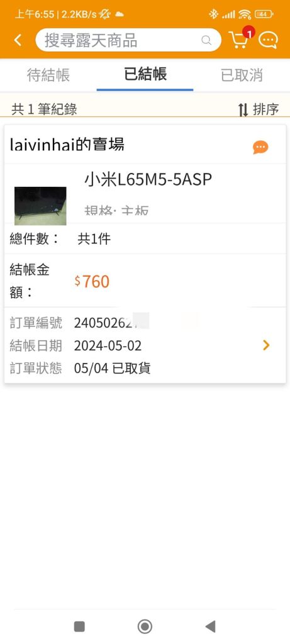
Task: Open the 排序 sorting options
Action: pos(265,109)
